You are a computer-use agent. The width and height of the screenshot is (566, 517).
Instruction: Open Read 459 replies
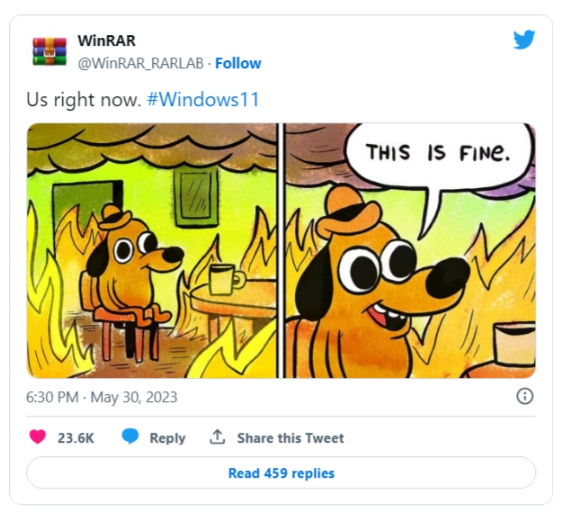click(x=281, y=473)
